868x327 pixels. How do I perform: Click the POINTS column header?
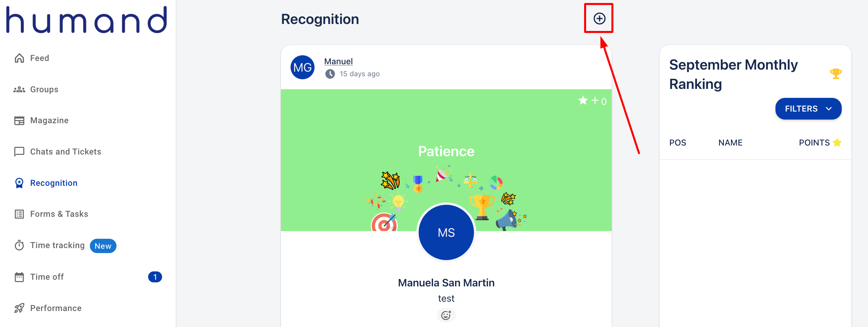[x=814, y=143]
